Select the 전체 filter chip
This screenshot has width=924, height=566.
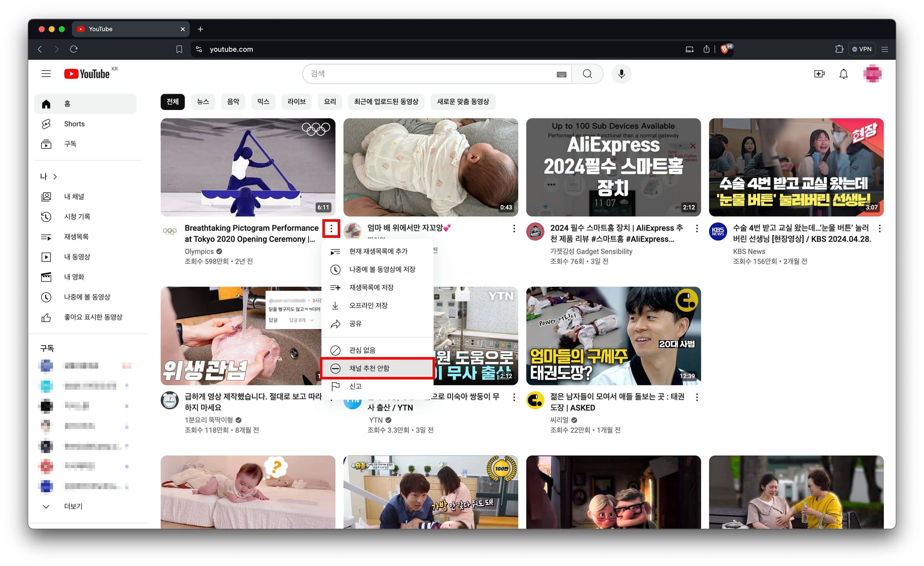(x=172, y=102)
